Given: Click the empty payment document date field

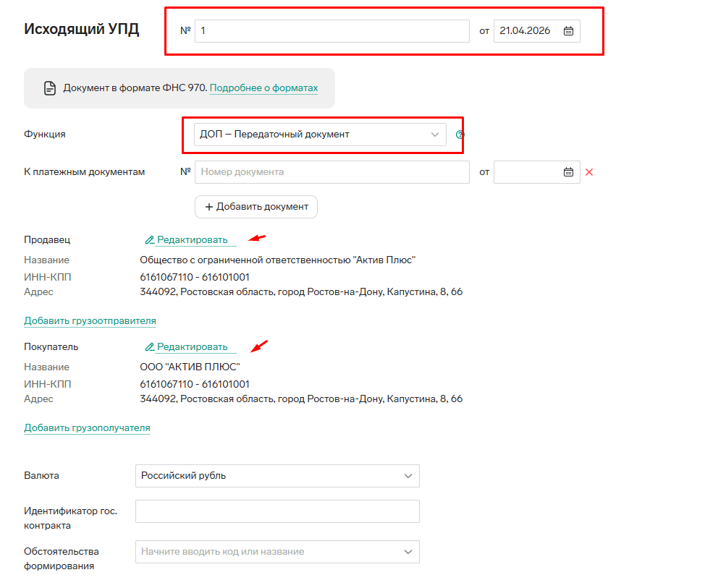Looking at the screenshot, I should pyautogui.click(x=526, y=172).
